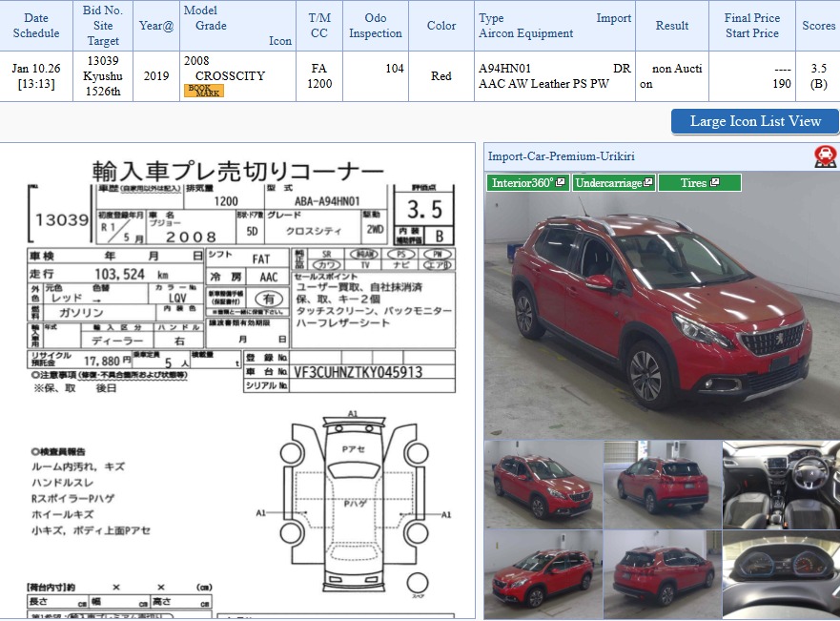Click the odometer value 104

395,69
